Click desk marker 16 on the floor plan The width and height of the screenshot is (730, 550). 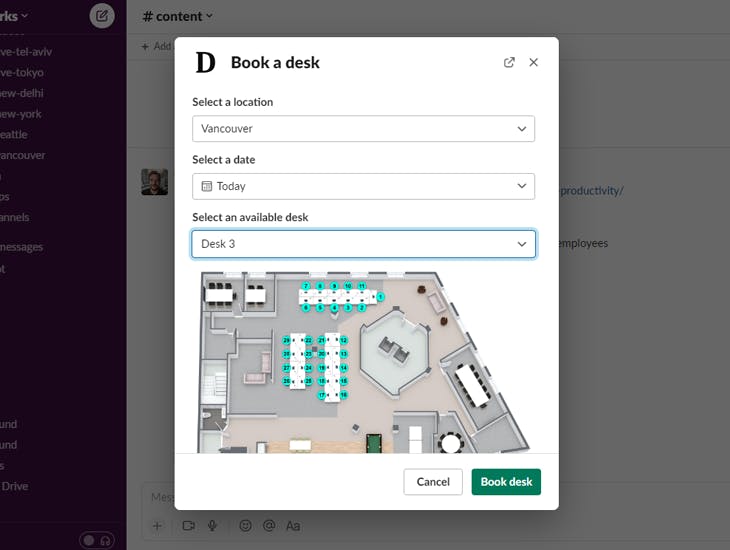(x=344, y=395)
